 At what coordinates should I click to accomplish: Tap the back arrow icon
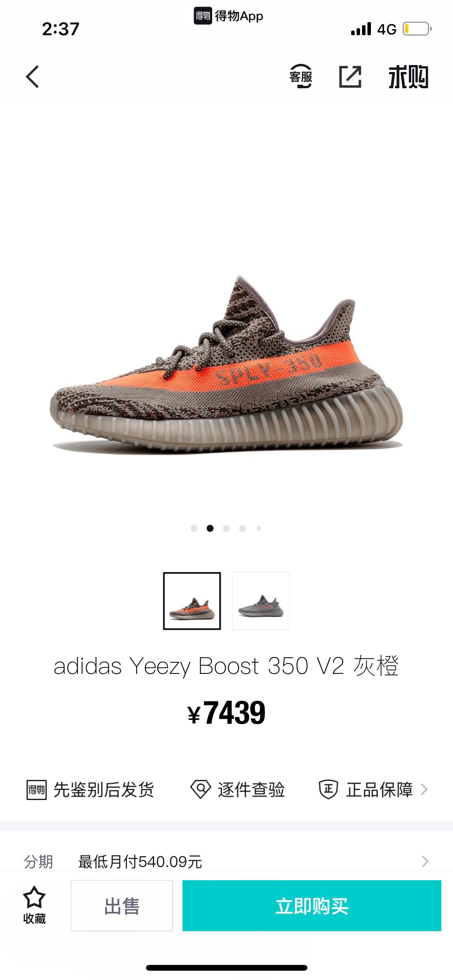click(x=33, y=77)
